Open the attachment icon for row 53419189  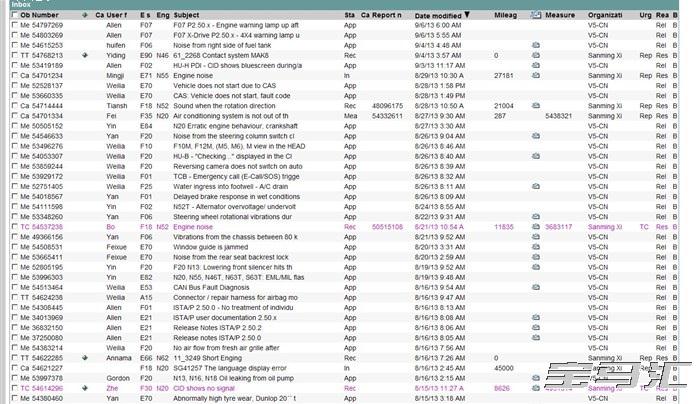point(536,65)
